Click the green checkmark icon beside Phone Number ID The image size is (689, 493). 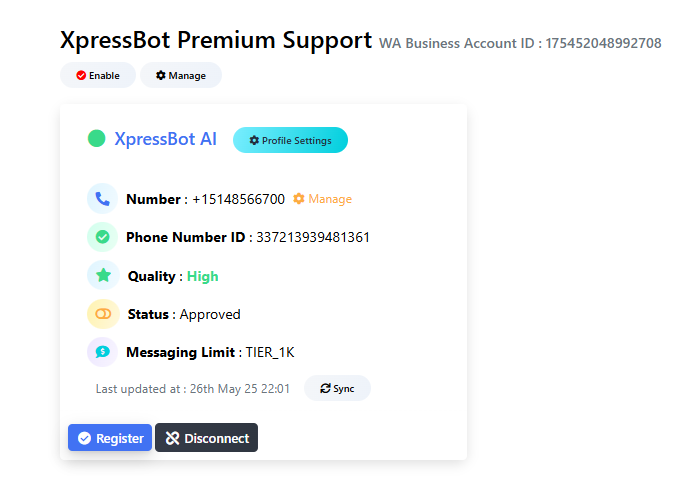click(x=102, y=237)
